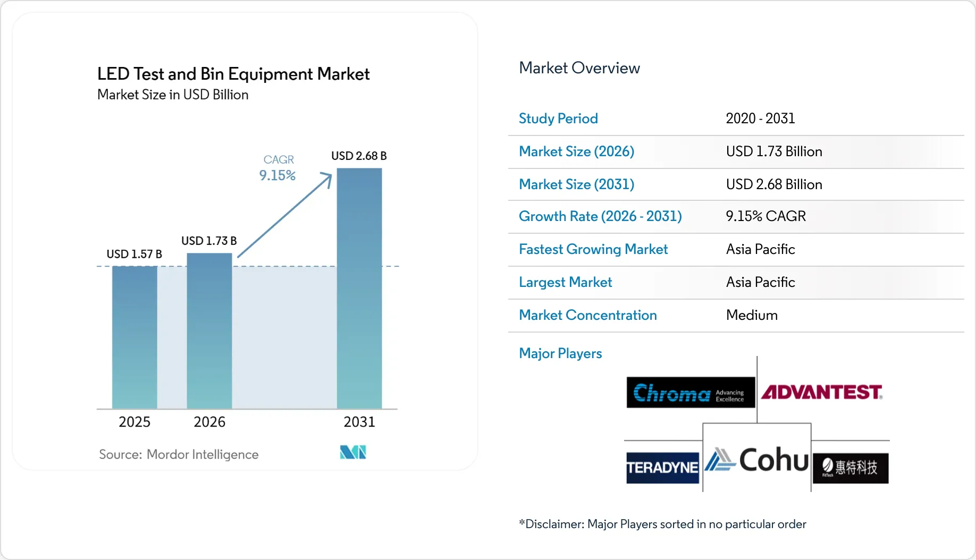Click the Fastest Growing Market label
The width and height of the screenshot is (976, 560).
pyautogui.click(x=593, y=249)
